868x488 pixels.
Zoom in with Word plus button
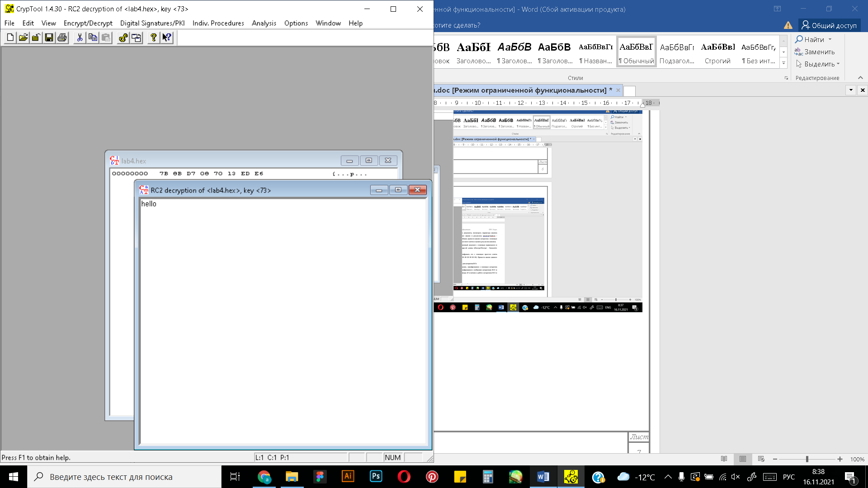pyautogui.click(x=840, y=459)
